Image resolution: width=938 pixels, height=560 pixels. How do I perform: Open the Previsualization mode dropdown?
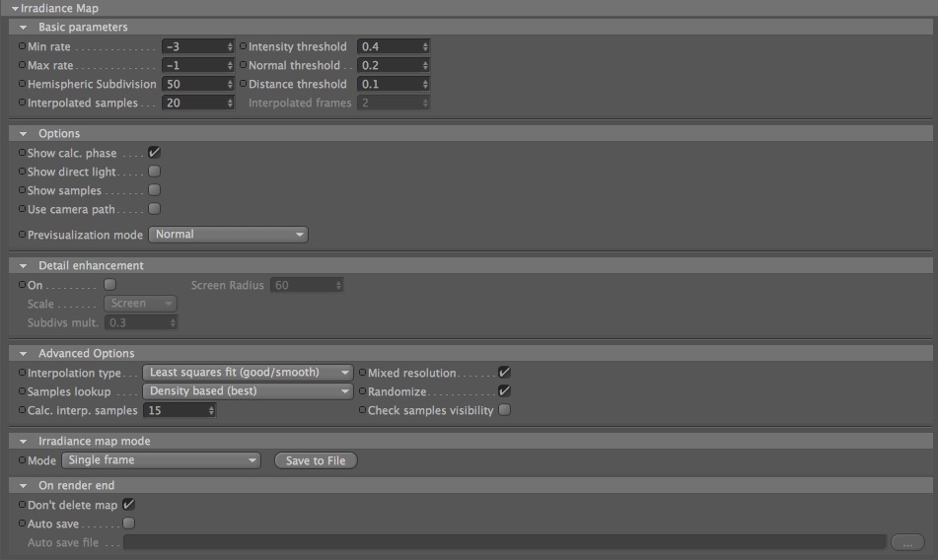click(x=228, y=235)
